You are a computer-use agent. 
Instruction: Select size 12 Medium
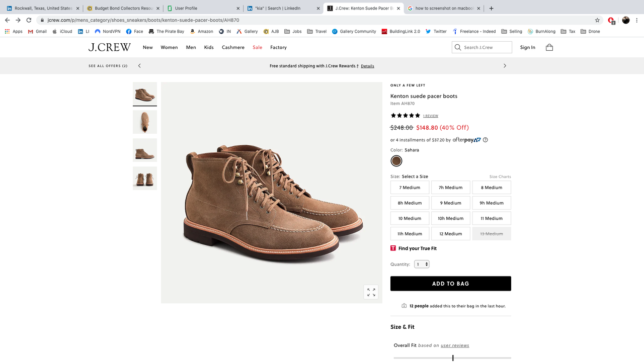[x=450, y=234]
